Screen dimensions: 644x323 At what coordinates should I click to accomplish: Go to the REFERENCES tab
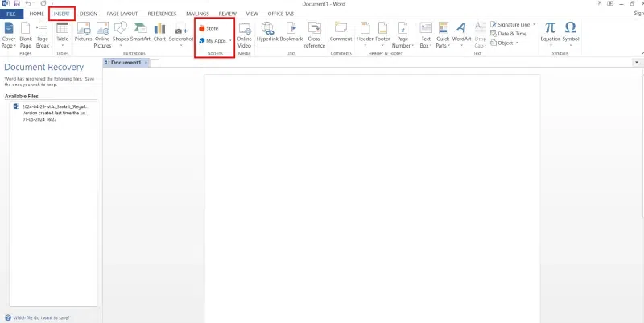point(162,14)
